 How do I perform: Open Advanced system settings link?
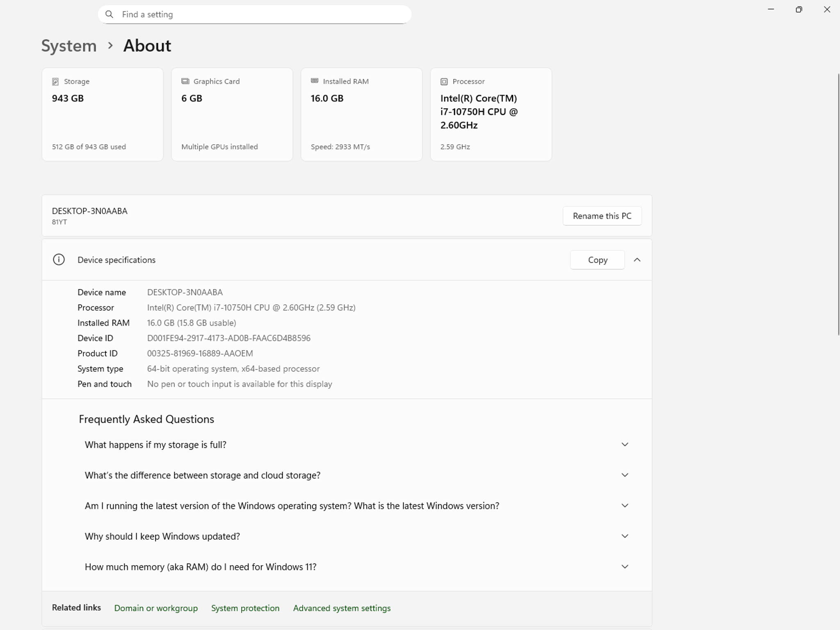(342, 608)
